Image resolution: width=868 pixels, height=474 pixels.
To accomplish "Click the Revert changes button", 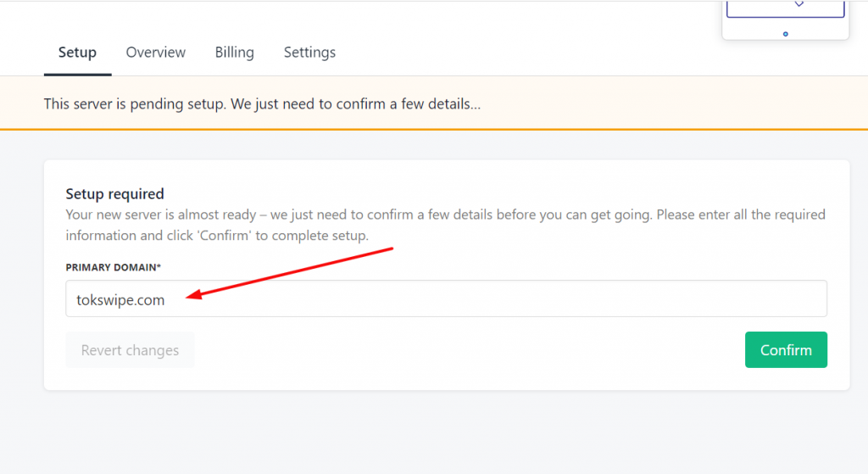I will pyautogui.click(x=130, y=350).
